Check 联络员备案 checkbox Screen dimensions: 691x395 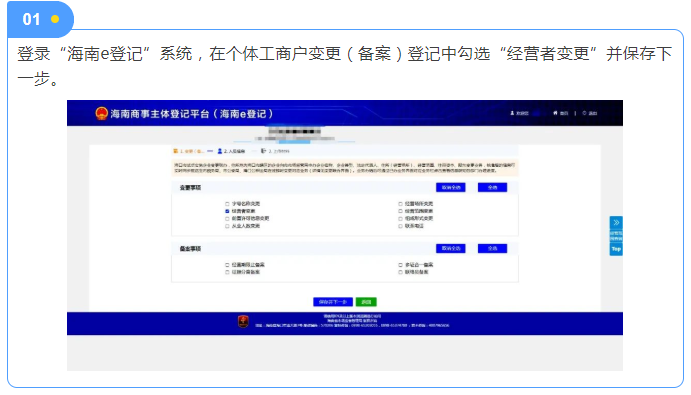tap(401, 272)
